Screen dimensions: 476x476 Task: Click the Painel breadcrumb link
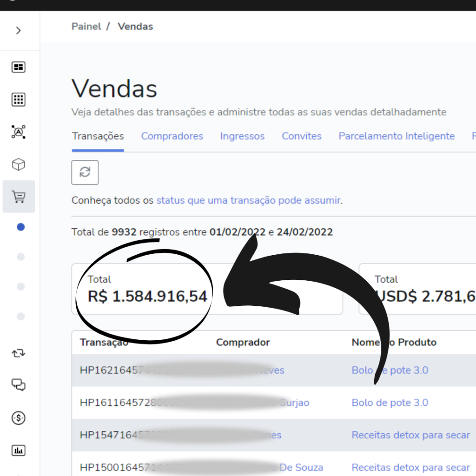86,26
